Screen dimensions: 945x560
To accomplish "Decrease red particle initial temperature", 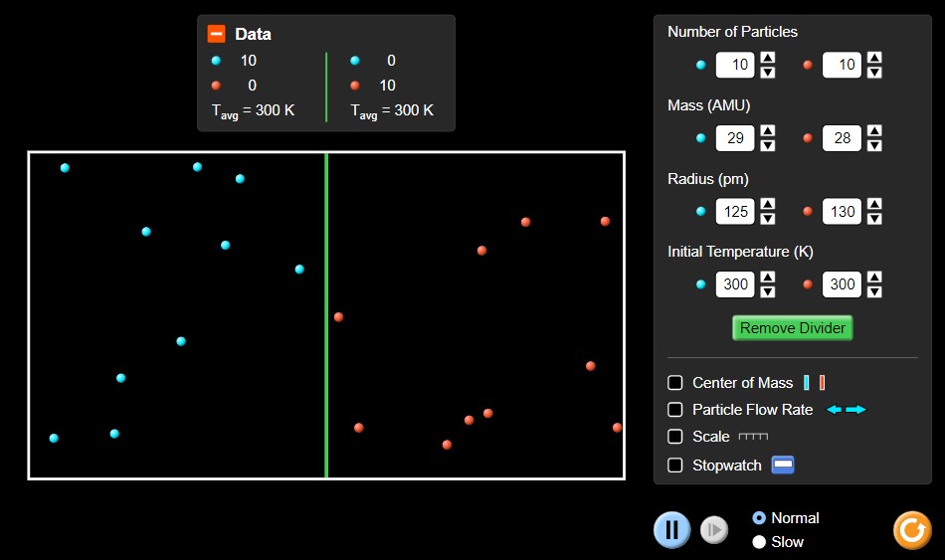I will [874, 291].
